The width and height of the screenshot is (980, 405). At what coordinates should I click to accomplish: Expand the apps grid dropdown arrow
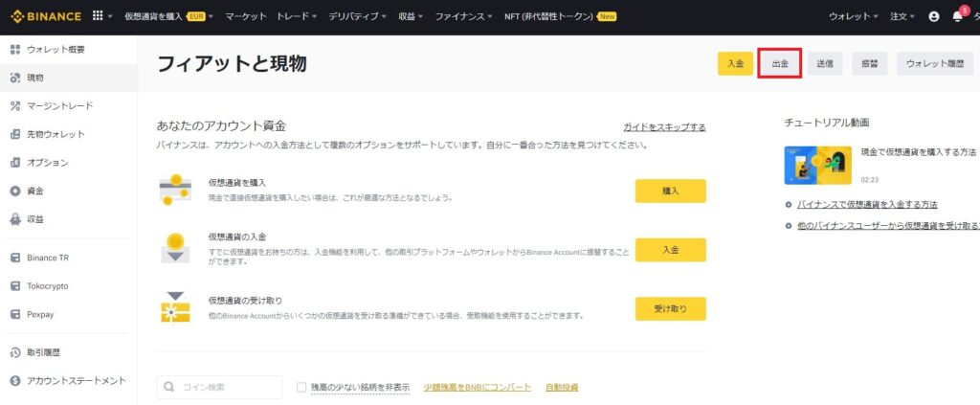pos(111,17)
